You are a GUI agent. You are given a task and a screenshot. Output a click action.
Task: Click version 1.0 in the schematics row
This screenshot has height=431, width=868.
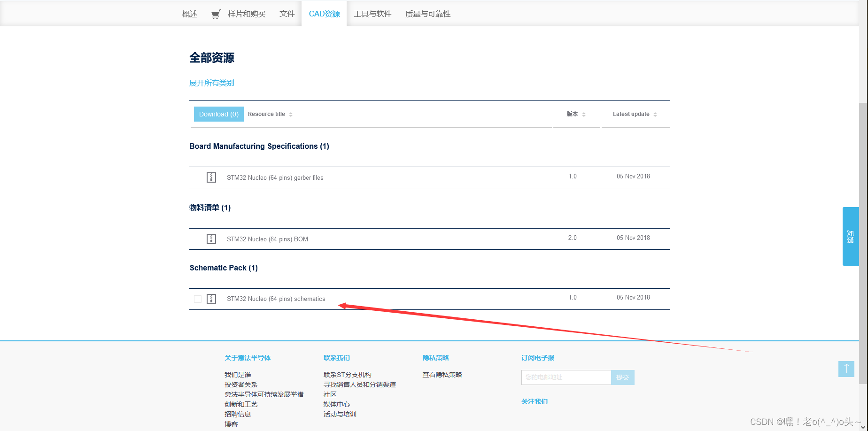(x=573, y=298)
